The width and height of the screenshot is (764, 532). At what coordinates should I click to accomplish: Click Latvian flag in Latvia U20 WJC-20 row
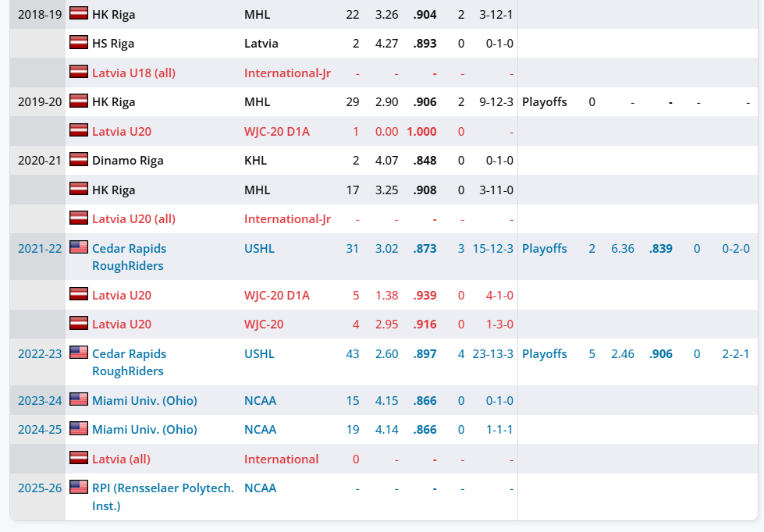[79, 323]
